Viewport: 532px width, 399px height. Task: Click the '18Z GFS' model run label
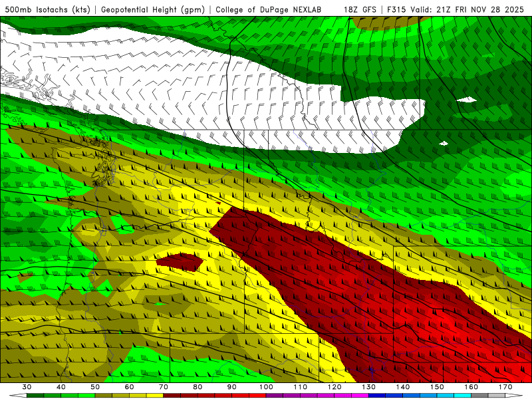pyautogui.click(x=360, y=10)
